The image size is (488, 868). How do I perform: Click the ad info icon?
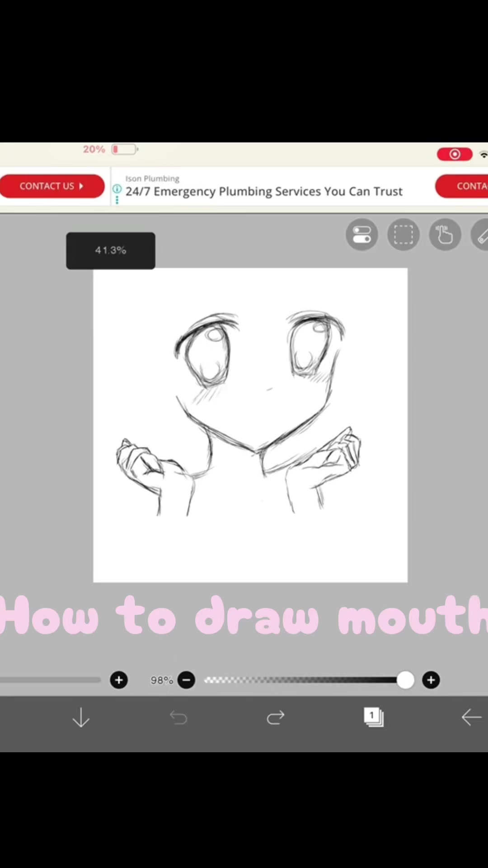[x=117, y=189]
